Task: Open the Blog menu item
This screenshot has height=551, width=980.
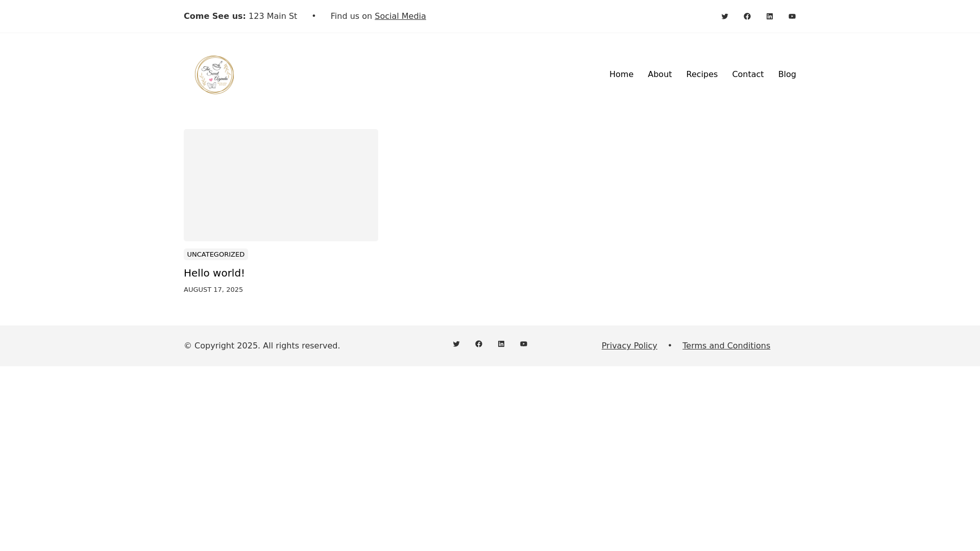Action: (787, 74)
